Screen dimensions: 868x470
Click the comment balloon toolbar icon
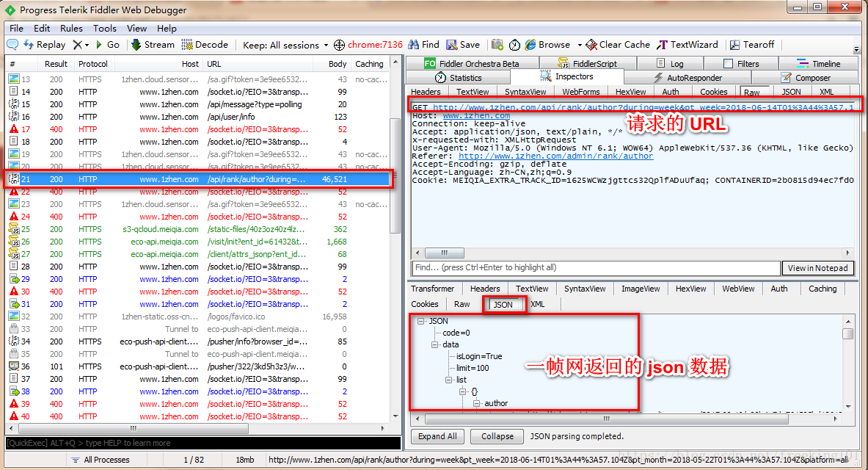(x=12, y=44)
